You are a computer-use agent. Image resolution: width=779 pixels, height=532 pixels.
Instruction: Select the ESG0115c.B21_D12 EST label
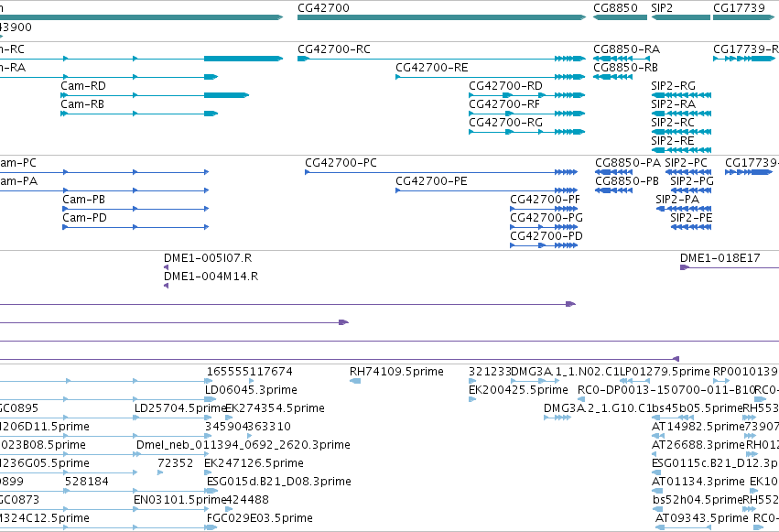(x=715, y=463)
